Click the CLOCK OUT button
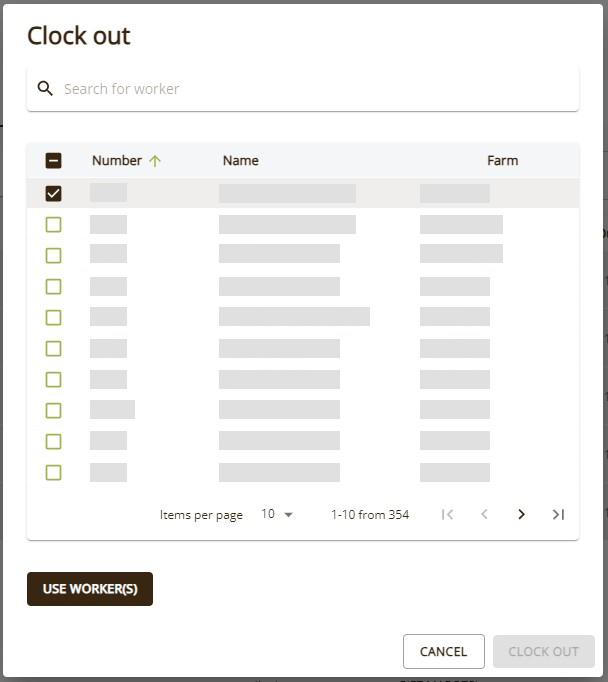The height and width of the screenshot is (682, 608). point(544,652)
